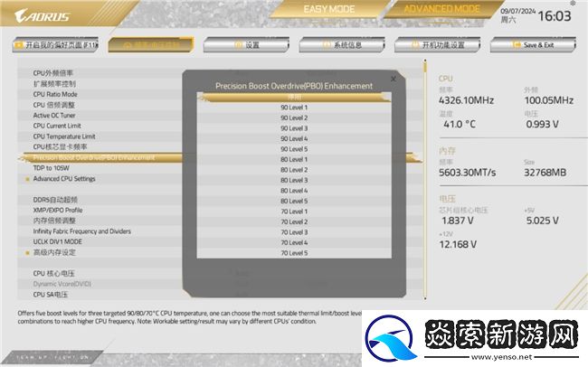Close the PBO Enhancement popup
The width and height of the screenshot is (588, 367).
393,79
